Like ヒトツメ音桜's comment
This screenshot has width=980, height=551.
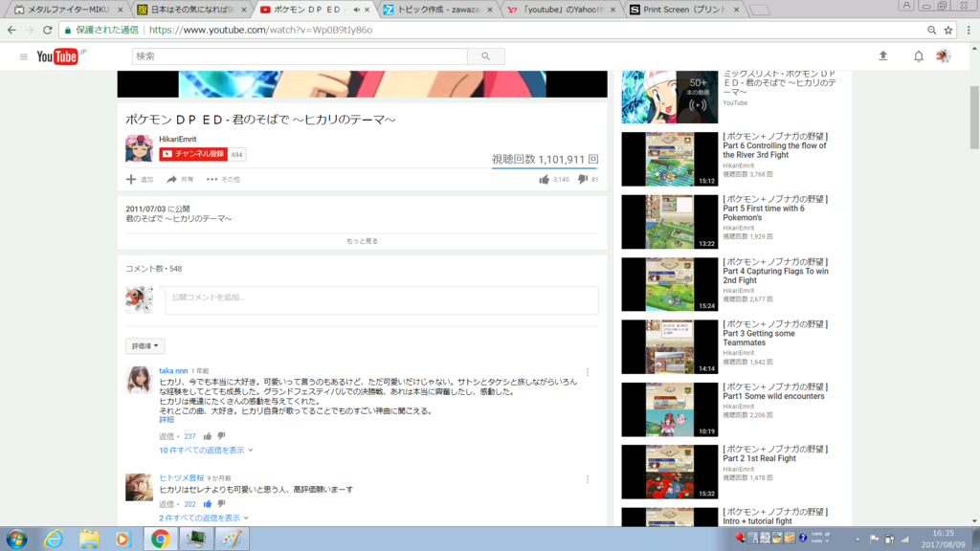point(208,503)
